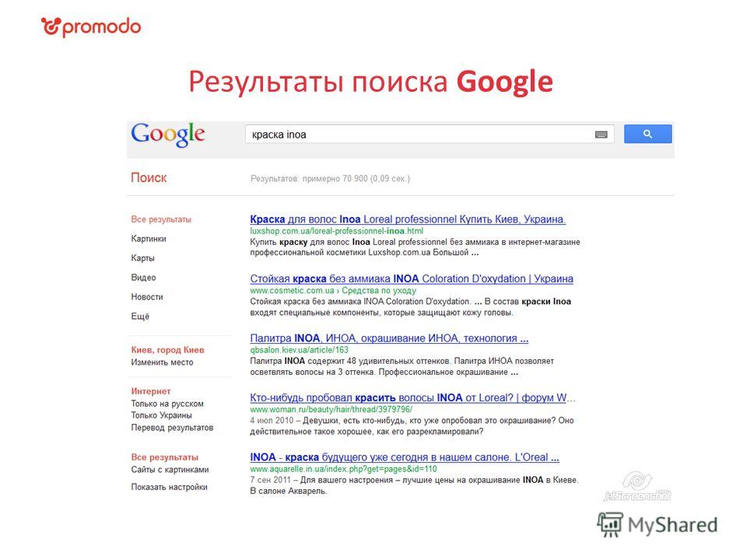Open result 'Краска для волос Inoa Loreal professionnel'
The height and width of the screenshot is (560, 747).
[x=408, y=219]
